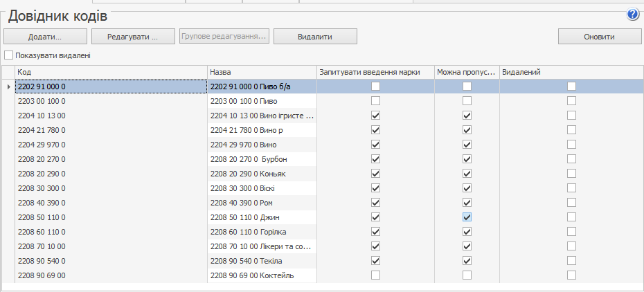Click 'Запитувати введення марки' column header

375,72
